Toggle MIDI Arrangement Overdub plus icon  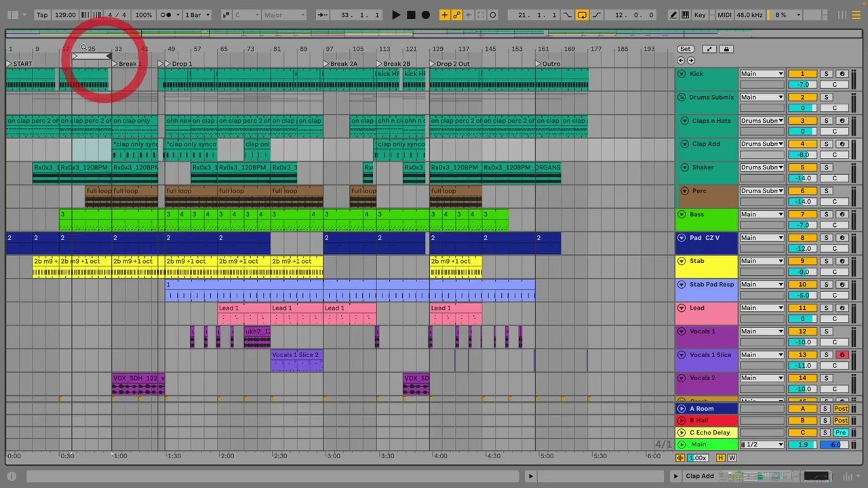coord(444,15)
